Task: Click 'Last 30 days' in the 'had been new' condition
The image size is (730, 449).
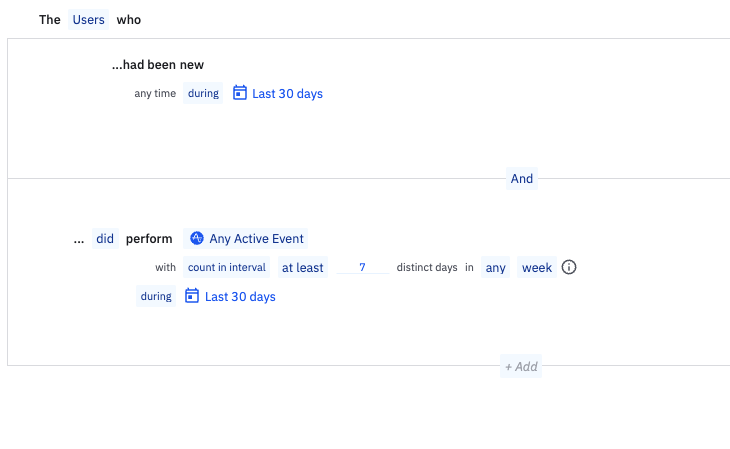Action: (x=287, y=94)
